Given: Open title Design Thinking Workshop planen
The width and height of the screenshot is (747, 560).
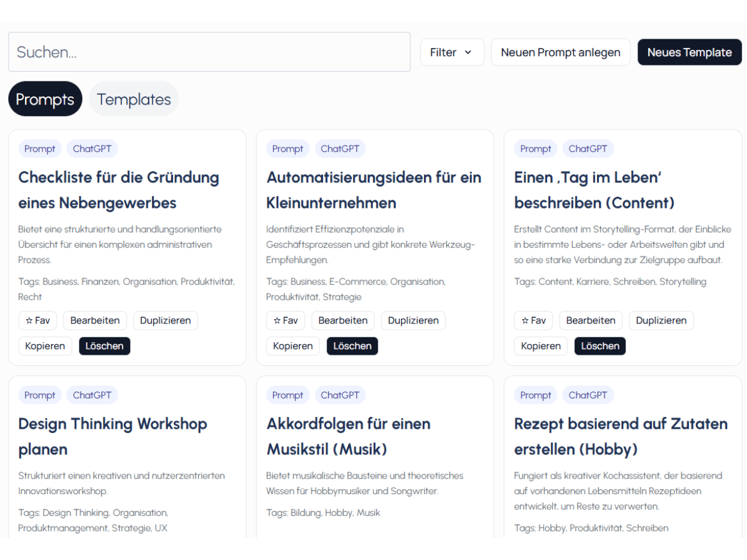Looking at the screenshot, I should coord(113,436).
